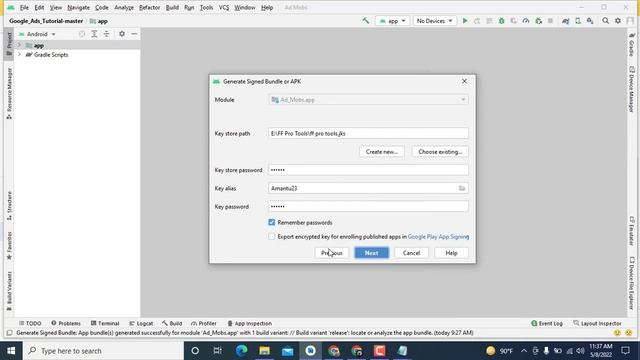This screenshot has width=640, height=360.
Task: Open the No Devices dropdown
Action: [x=434, y=21]
